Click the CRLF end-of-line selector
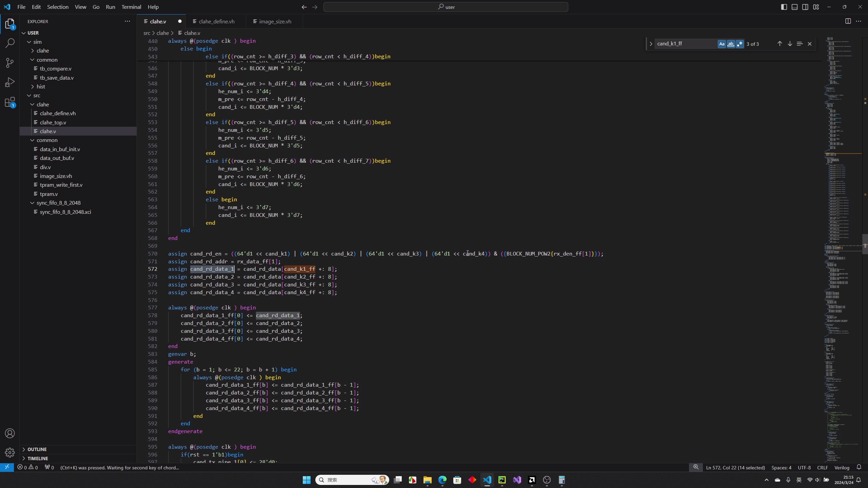This screenshot has height=488, width=868. pos(822,468)
